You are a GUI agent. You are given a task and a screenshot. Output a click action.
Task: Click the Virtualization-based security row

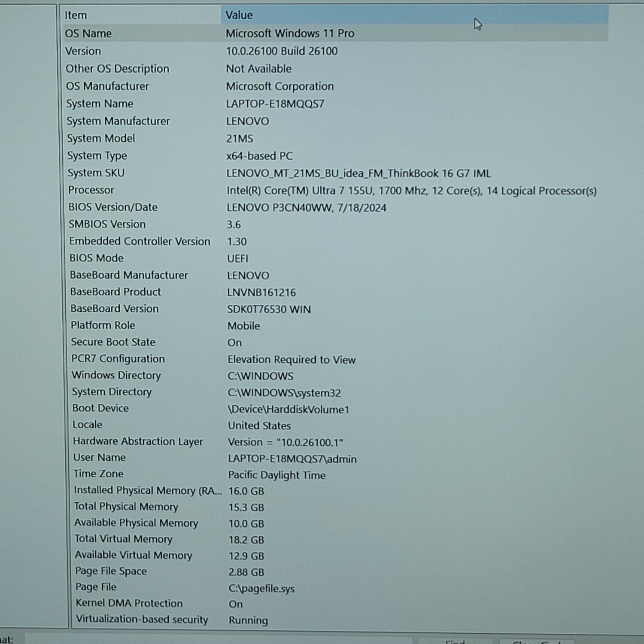coord(142,619)
